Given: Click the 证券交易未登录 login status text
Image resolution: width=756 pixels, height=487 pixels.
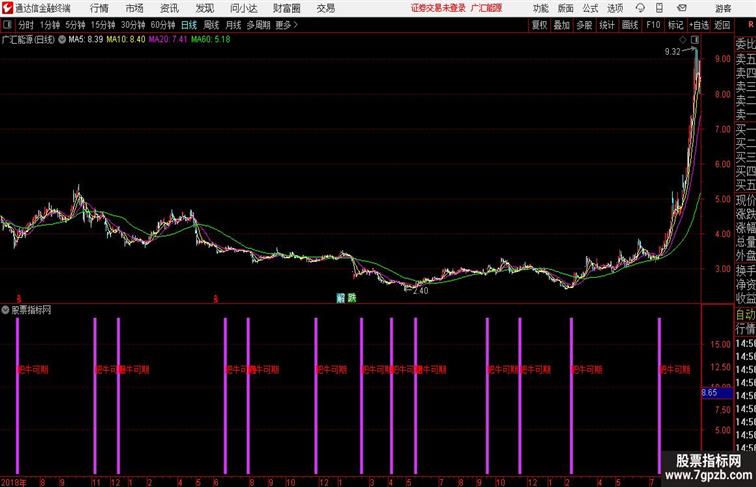Looking at the screenshot, I should [438, 8].
